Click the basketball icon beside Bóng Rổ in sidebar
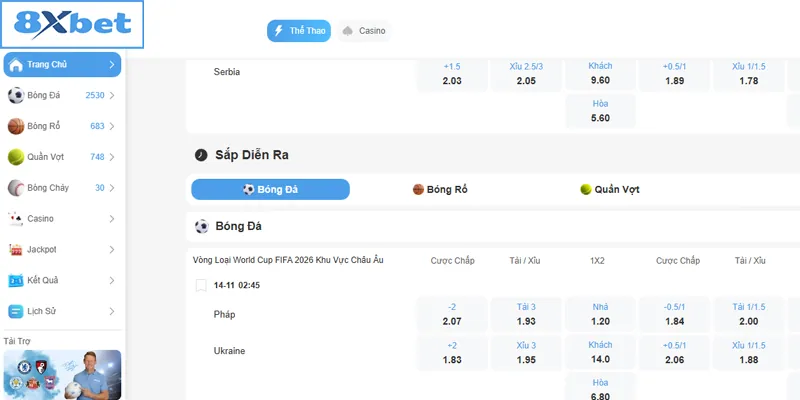Screen dimensions: 800x400 [16, 127]
